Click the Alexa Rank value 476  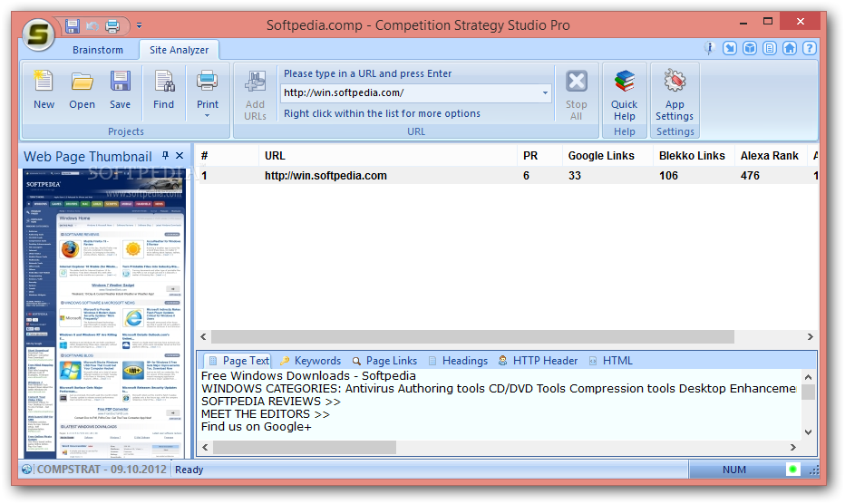750,176
